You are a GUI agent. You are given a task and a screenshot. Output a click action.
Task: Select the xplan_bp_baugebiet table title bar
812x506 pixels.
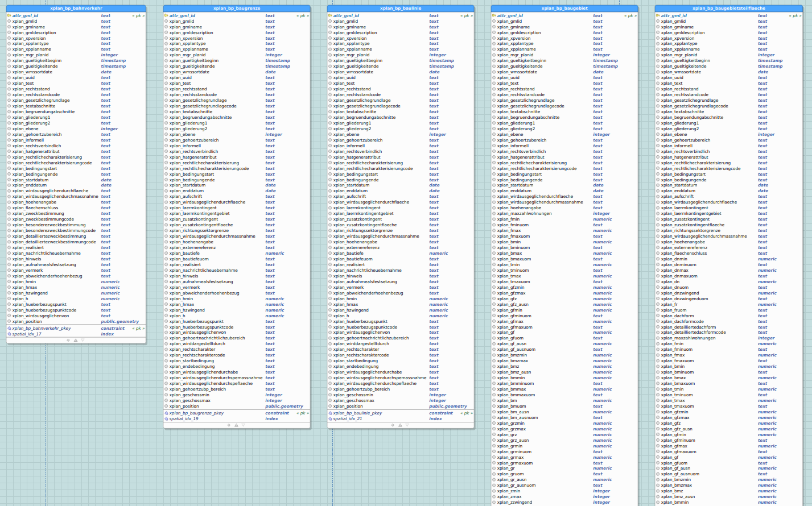click(564, 9)
